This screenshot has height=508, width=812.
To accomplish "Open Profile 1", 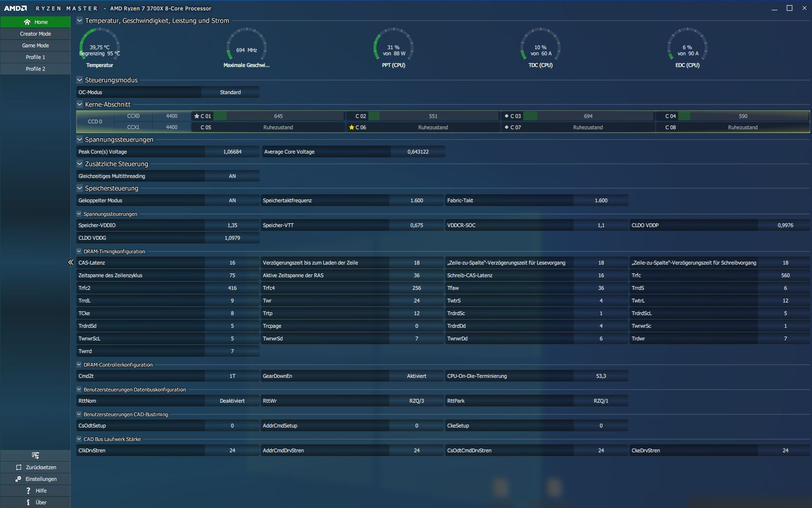I will pos(36,57).
